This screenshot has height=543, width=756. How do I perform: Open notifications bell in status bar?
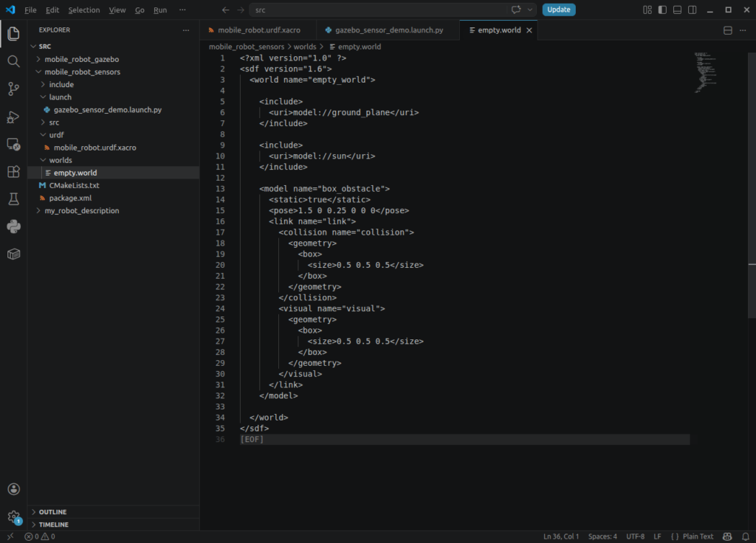click(746, 536)
